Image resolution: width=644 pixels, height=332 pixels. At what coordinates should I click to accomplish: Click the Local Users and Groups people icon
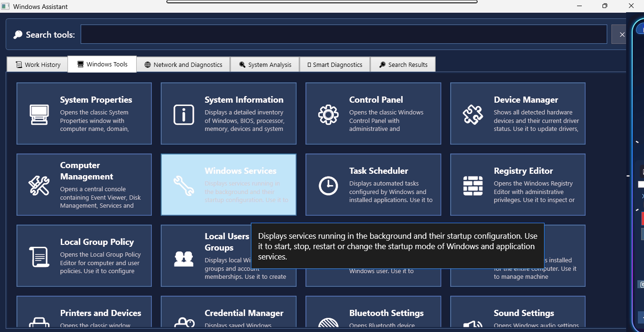point(184,259)
